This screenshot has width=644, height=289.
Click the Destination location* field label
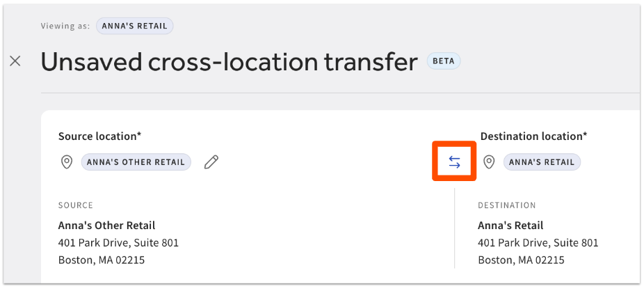click(x=533, y=136)
